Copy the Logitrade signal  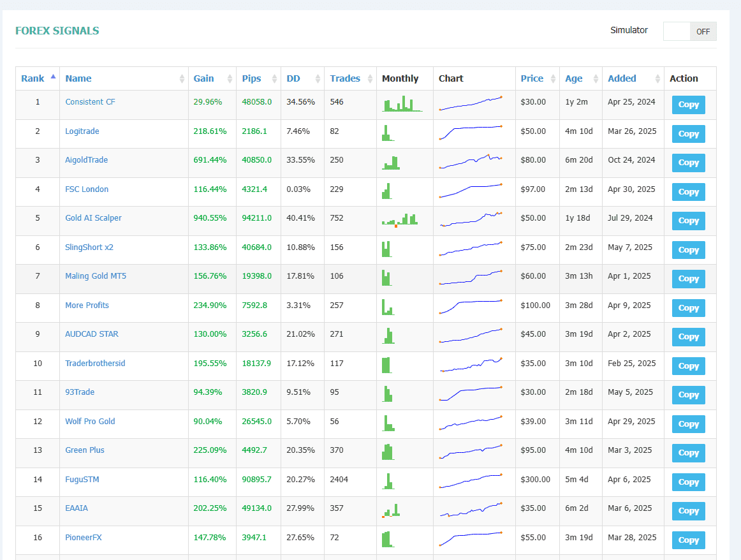pyautogui.click(x=689, y=134)
